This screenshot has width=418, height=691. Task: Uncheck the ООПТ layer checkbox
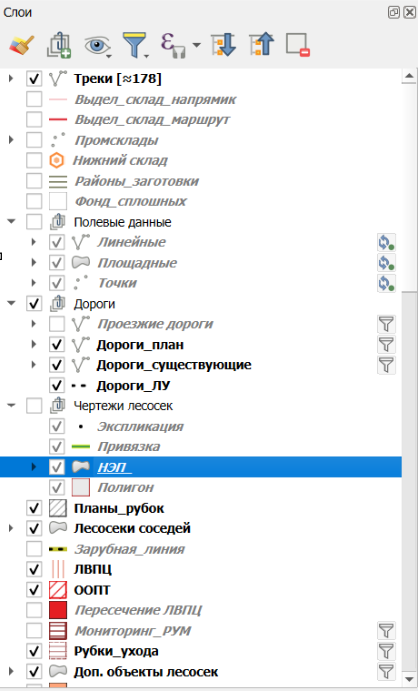(x=34, y=590)
